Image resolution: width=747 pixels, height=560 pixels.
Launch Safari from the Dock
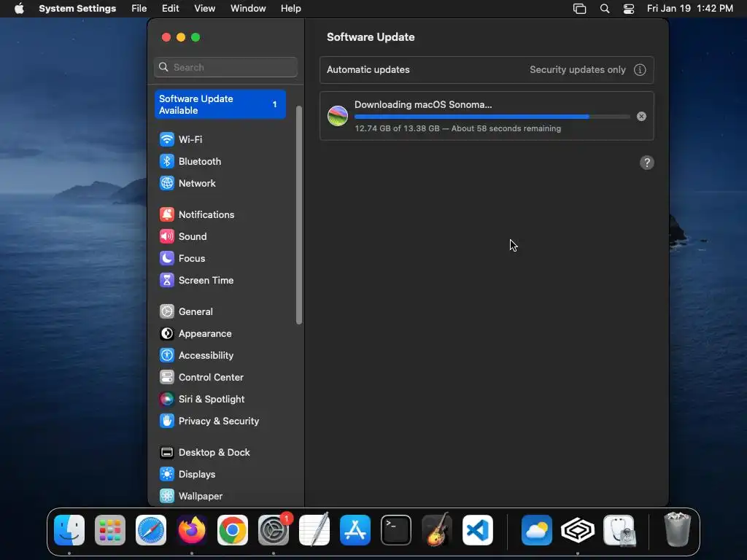point(151,530)
